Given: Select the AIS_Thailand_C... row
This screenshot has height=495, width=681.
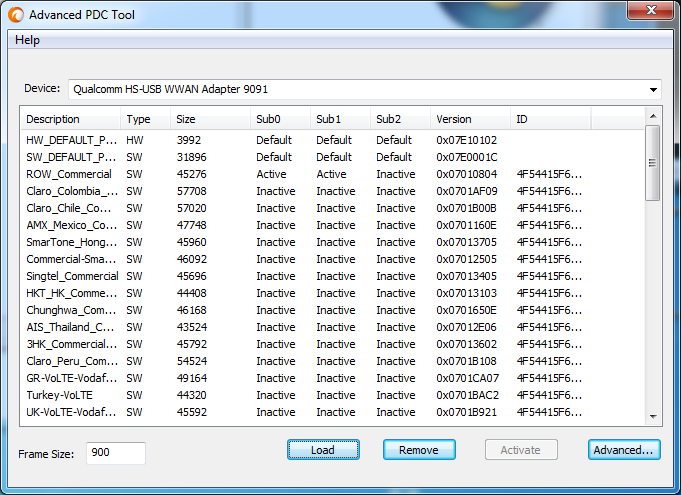Looking at the screenshot, I should pos(332,327).
